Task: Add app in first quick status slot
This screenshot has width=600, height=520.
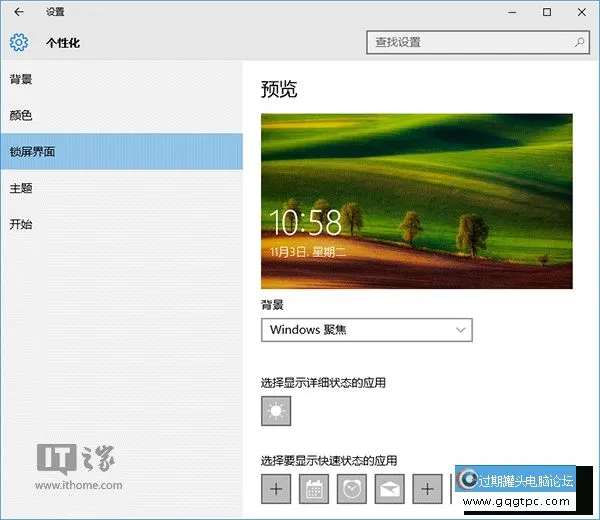Action: coord(275,489)
